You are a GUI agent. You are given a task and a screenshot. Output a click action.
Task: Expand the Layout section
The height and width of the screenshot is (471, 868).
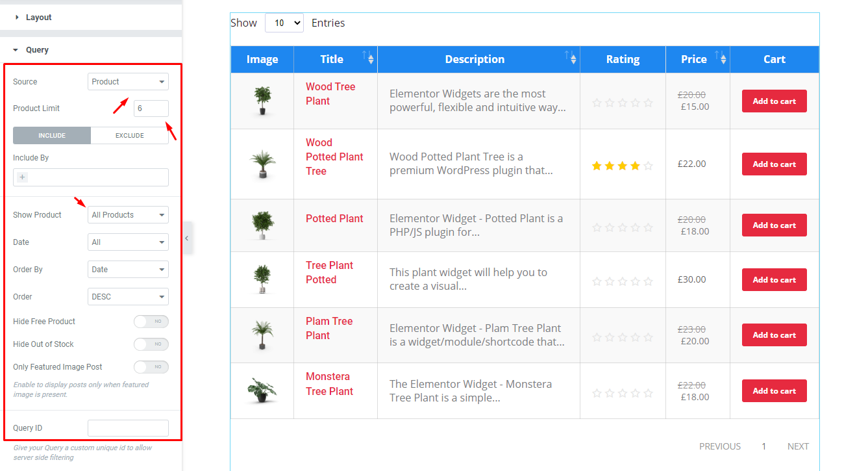36,17
